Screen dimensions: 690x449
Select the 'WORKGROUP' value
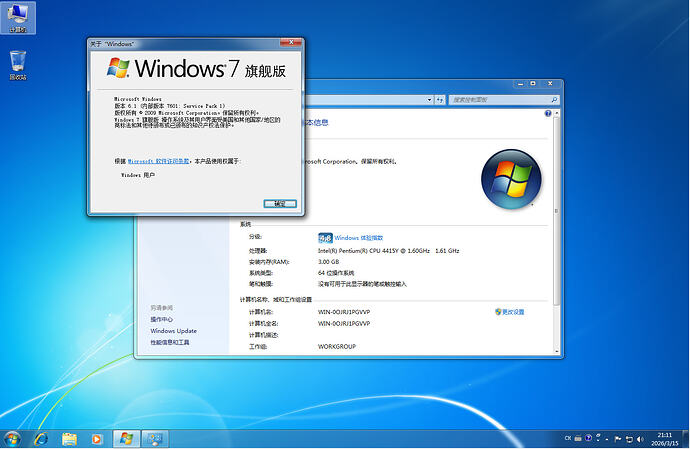tap(337, 346)
